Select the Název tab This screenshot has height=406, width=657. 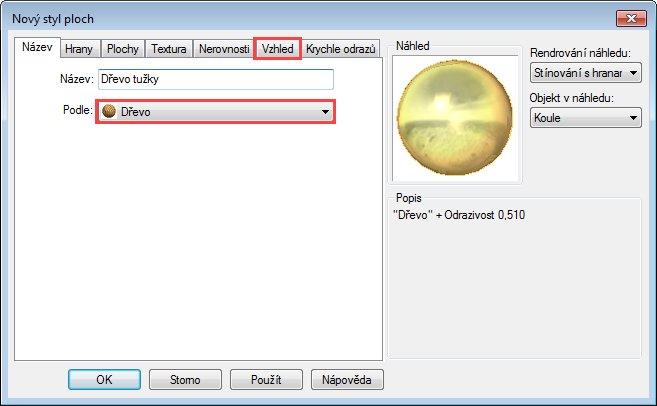coord(37,47)
